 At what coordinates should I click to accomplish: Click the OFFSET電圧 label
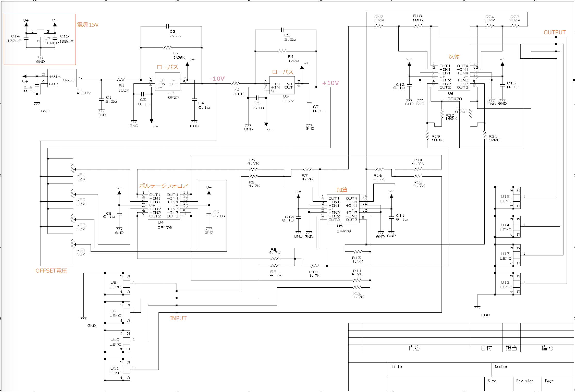[51, 271]
